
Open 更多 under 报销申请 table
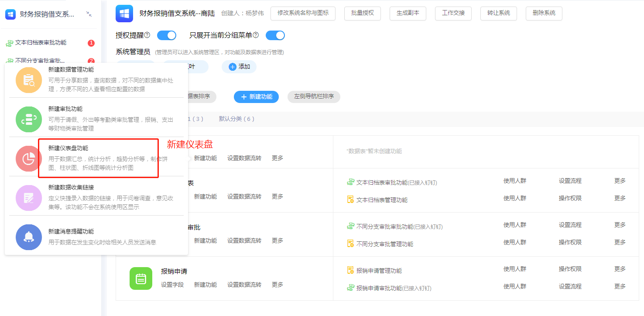[277, 285]
